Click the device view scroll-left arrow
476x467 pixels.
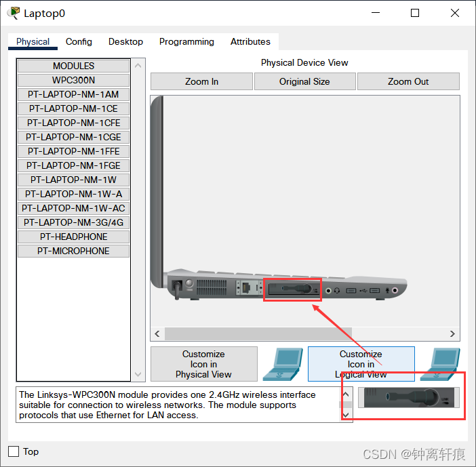[x=157, y=333]
